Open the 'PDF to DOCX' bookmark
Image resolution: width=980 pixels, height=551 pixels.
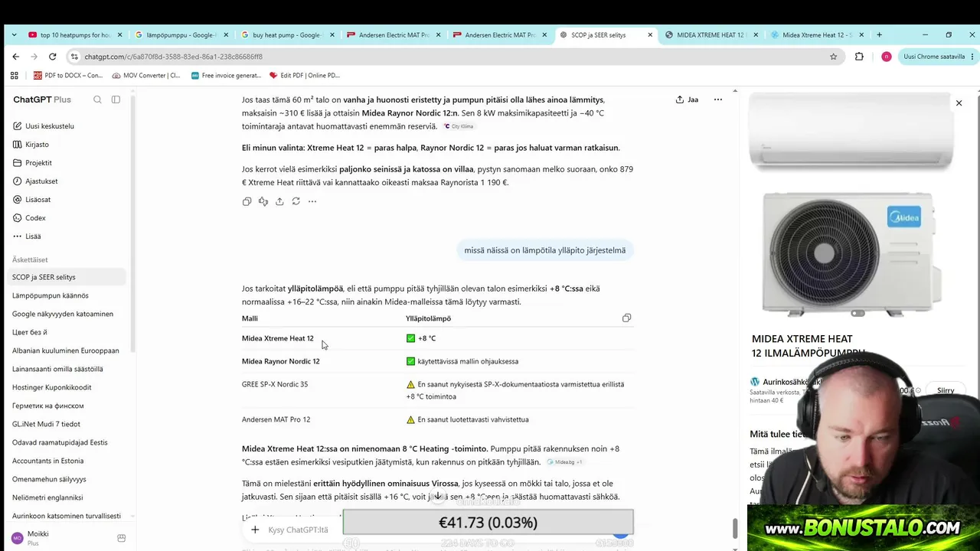(x=68, y=75)
